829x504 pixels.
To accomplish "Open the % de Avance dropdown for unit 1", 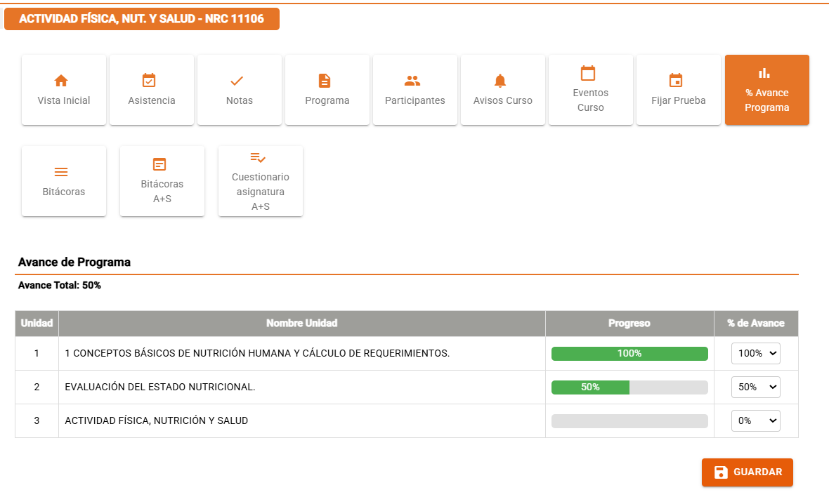I will click(756, 353).
